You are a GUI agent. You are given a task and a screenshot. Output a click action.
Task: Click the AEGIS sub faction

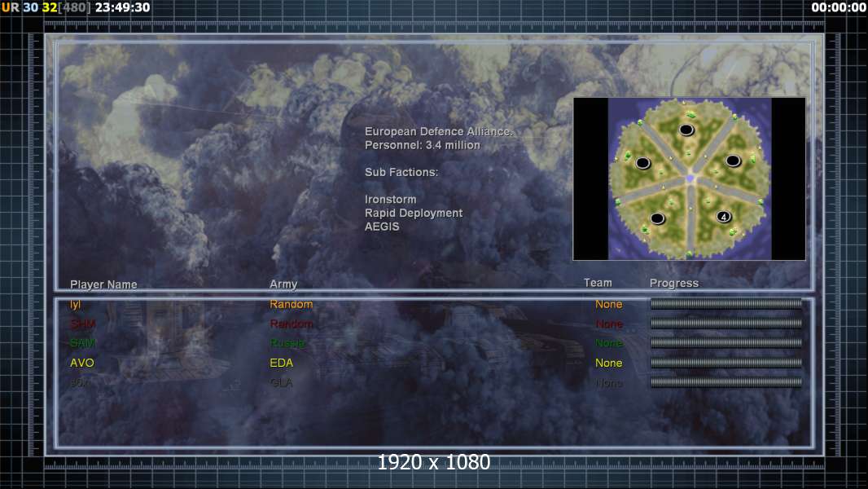382,227
